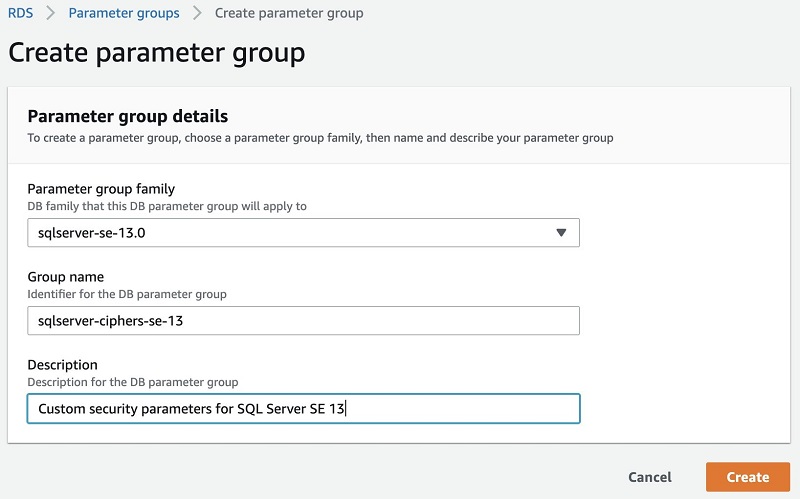The height and width of the screenshot is (499, 800).
Task: Click the Group name label
Action: click(x=66, y=277)
